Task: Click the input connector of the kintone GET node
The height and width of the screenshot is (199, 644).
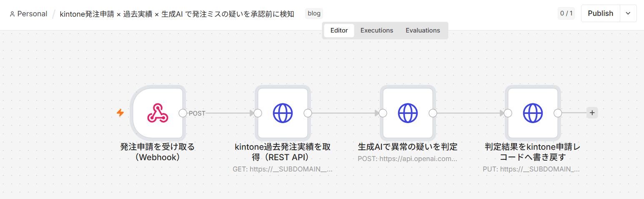Action: [x=258, y=113]
